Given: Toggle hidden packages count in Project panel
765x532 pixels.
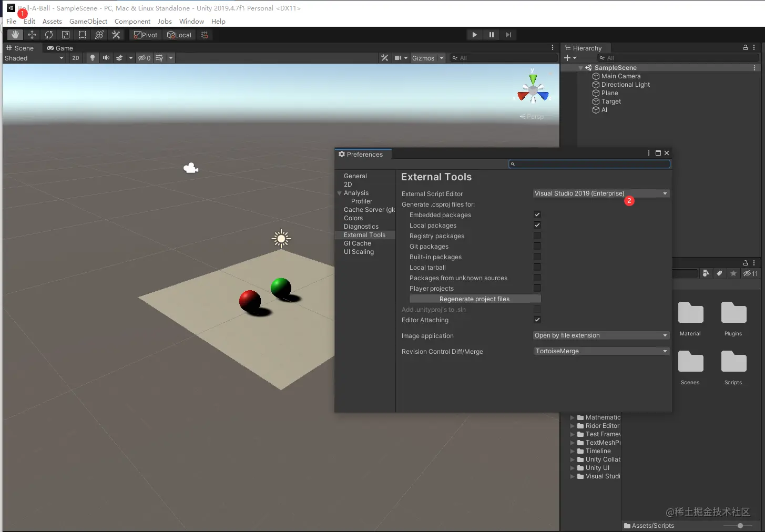Looking at the screenshot, I should tap(750, 273).
